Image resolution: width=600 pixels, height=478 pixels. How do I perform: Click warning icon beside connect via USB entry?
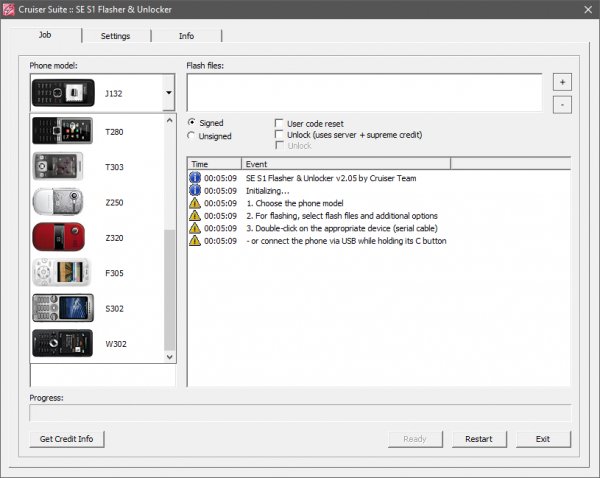195,241
